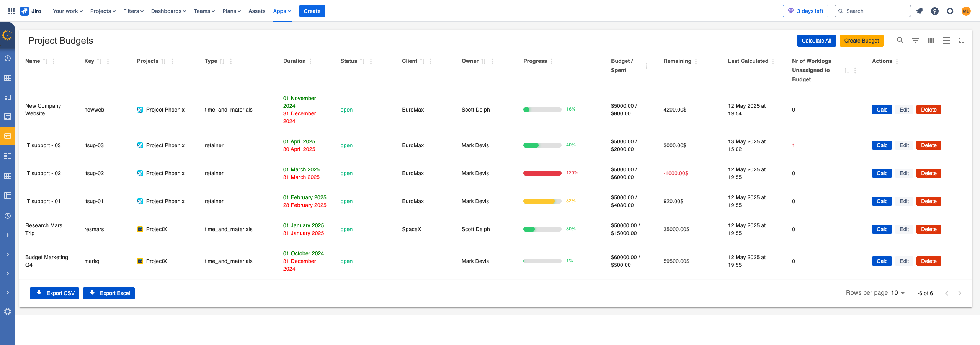Click Export Excel
Screen dimensions: 980x345
click(x=109, y=293)
